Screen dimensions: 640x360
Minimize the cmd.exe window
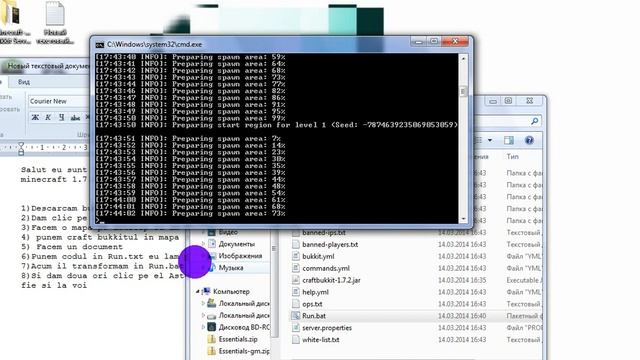point(418,42)
